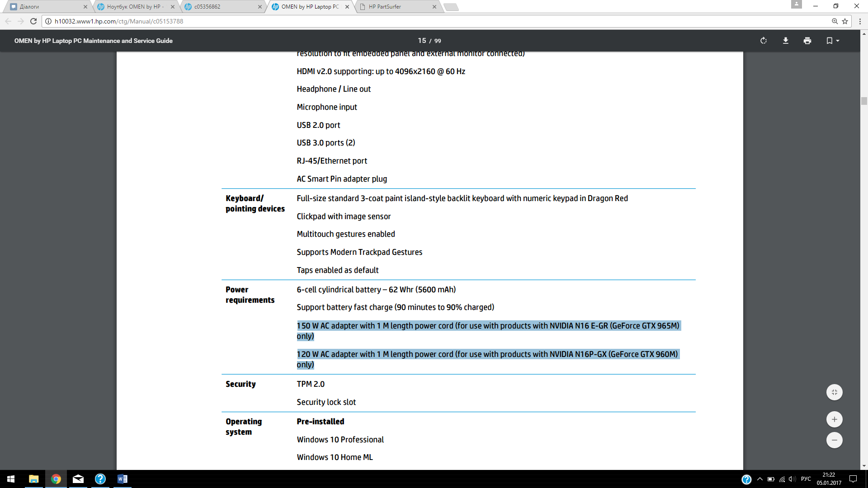This screenshot has height=488, width=868.
Task: Click 'AC Smart Pin adapter plug' text
Action: (x=342, y=179)
